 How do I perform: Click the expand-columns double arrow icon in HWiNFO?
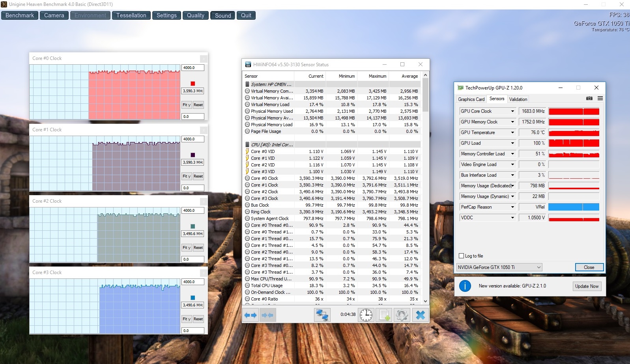251,315
